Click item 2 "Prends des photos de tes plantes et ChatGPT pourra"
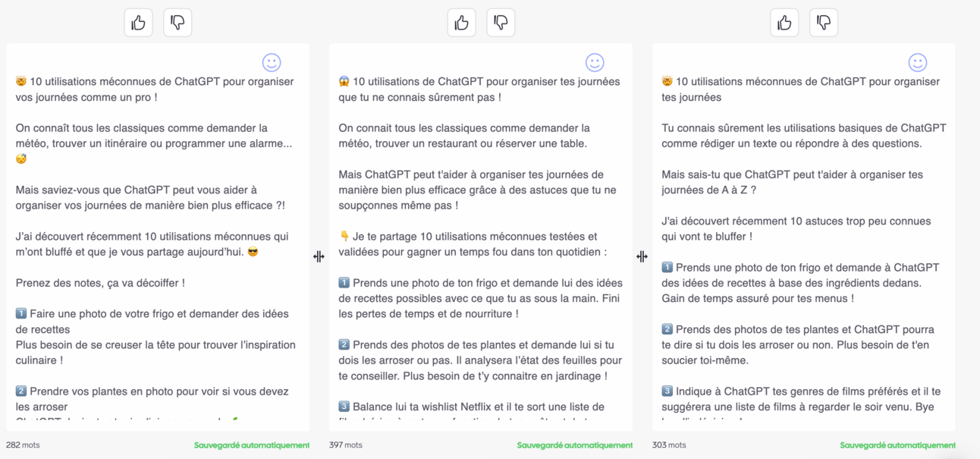Viewport: 980px width, 459px height. click(x=798, y=345)
